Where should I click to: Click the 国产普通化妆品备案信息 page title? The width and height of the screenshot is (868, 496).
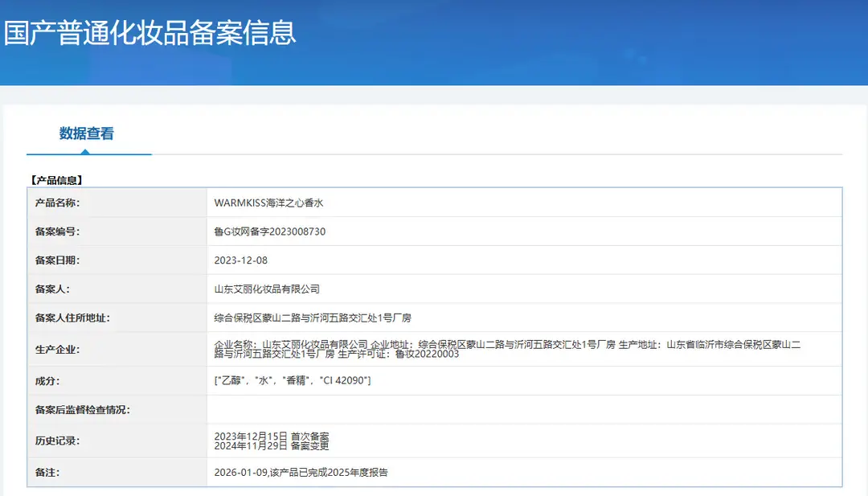click(x=150, y=33)
